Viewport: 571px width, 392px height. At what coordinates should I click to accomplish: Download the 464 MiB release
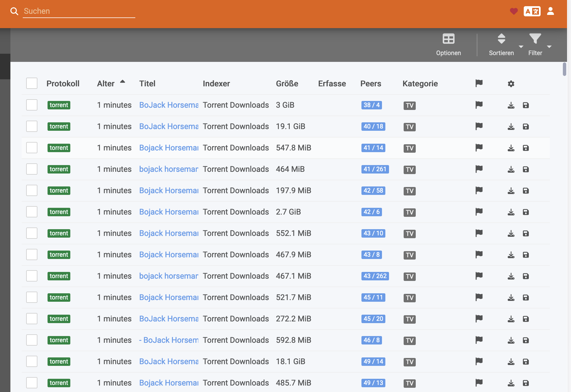[x=511, y=169]
